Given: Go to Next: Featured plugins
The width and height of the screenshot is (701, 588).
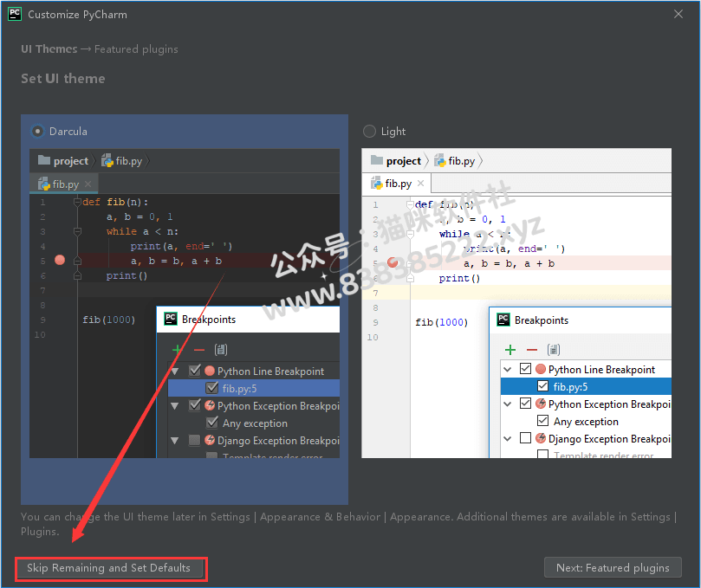Looking at the screenshot, I should tap(613, 568).
